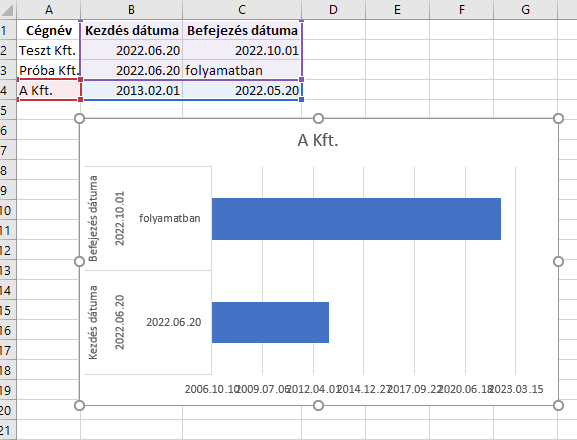Select row 7 header

tap(7, 150)
